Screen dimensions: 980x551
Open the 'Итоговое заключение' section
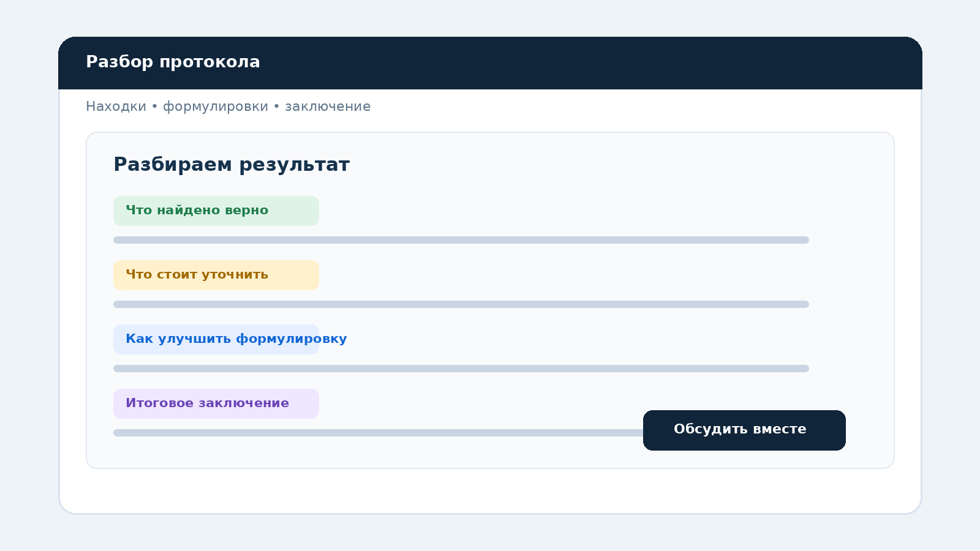[x=216, y=403]
